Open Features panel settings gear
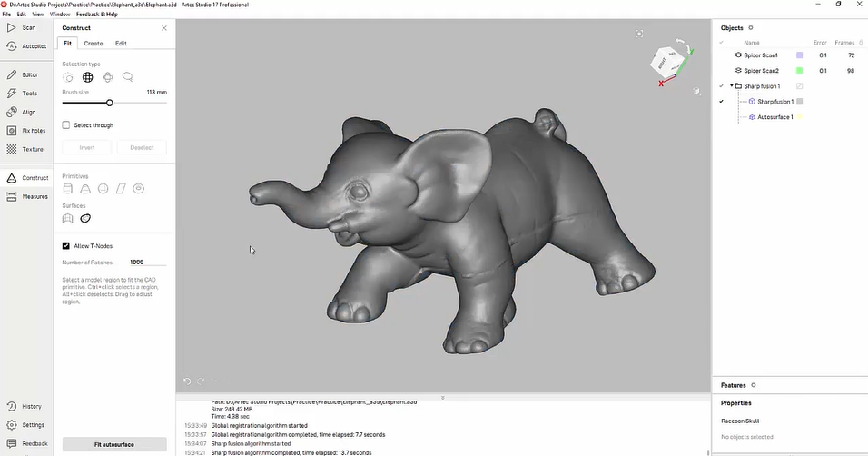The width and height of the screenshot is (868, 456). [754, 385]
